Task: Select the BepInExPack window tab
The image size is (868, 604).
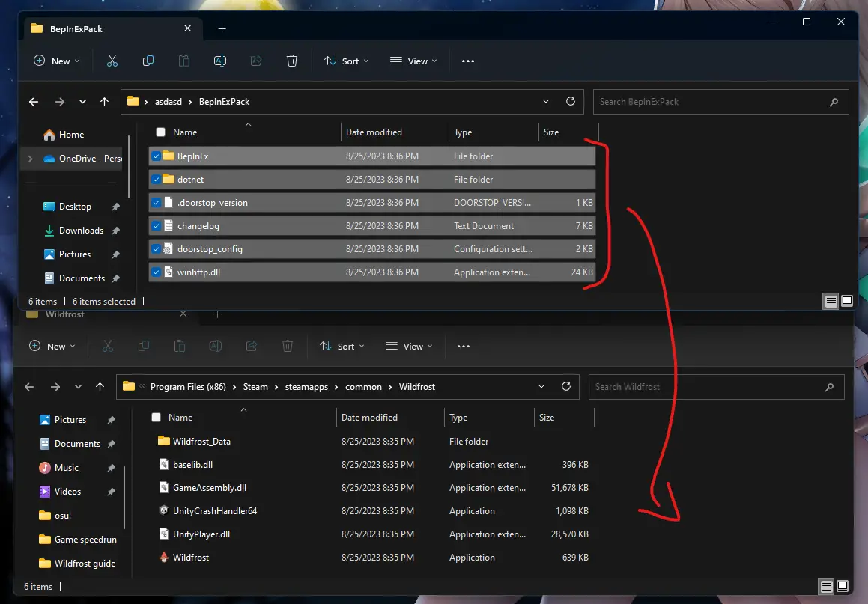Action: [112, 28]
